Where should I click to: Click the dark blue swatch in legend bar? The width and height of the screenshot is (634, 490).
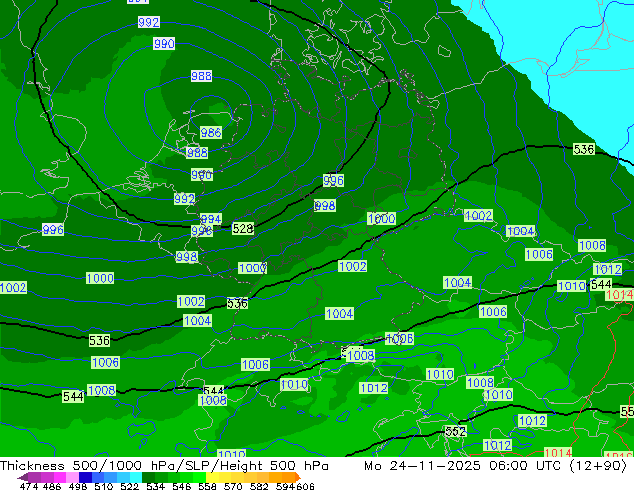85,477
